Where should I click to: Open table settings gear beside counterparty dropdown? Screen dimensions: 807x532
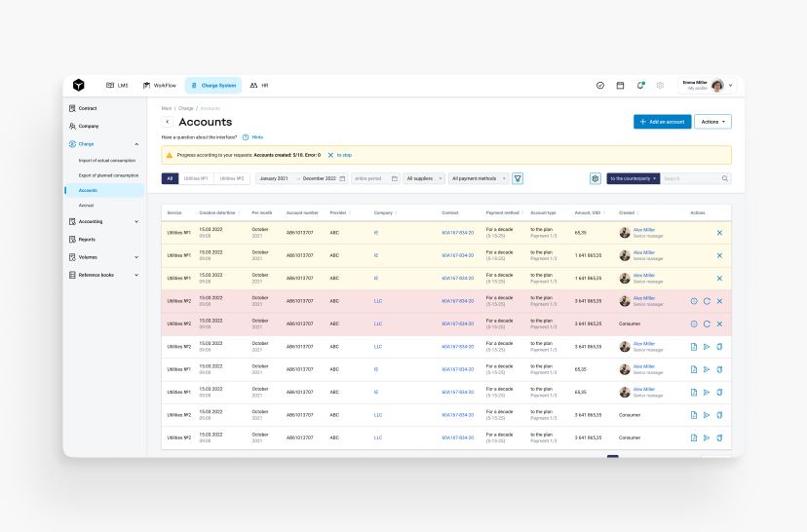596,178
